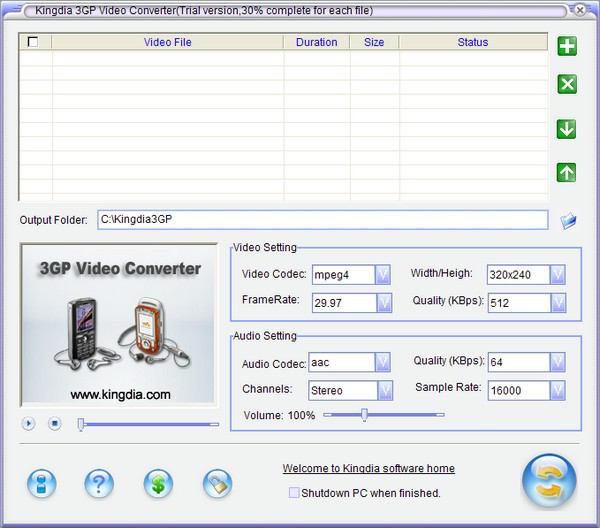Click the green plus add file icon
The width and height of the screenshot is (600, 528).
coord(567,46)
